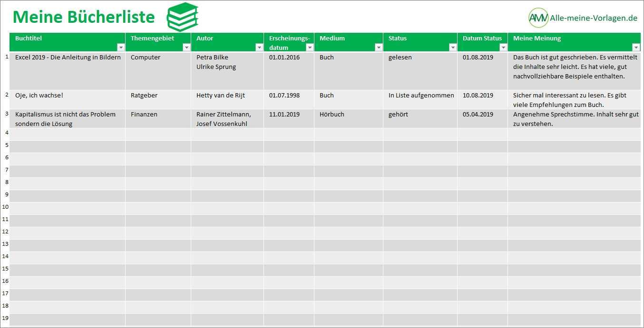Click the empty Buchtitel cell in row 4
The width and height of the screenshot is (644, 328).
(x=68, y=134)
